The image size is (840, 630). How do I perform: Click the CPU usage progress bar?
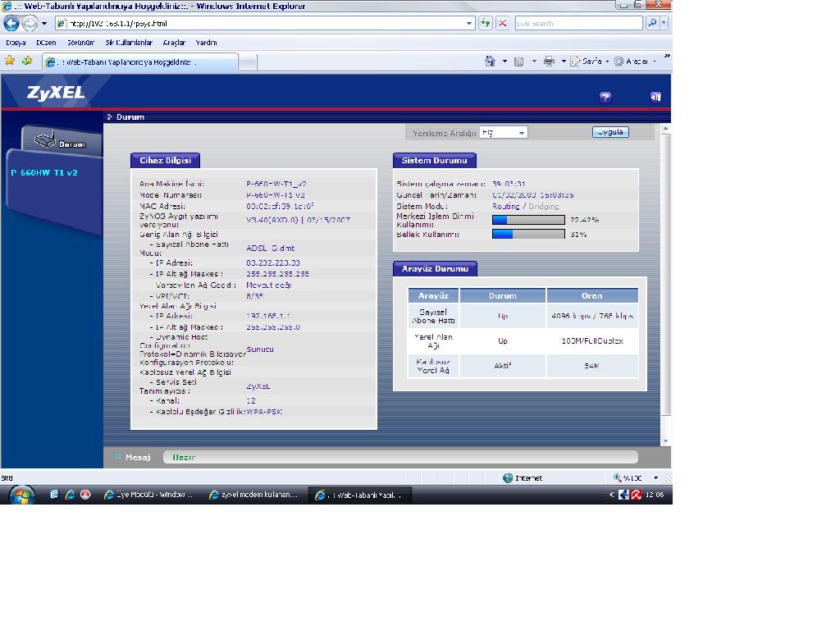point(528,220)
